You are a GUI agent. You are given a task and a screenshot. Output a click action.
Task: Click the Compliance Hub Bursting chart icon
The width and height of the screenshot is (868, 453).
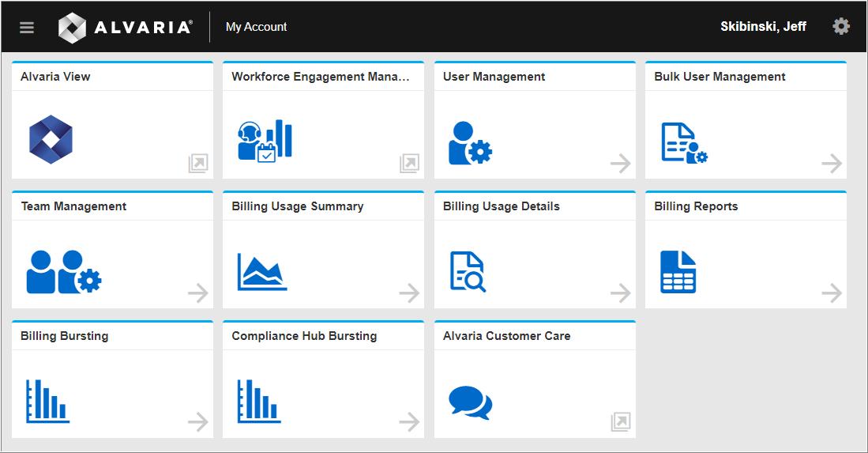point(259,401)
